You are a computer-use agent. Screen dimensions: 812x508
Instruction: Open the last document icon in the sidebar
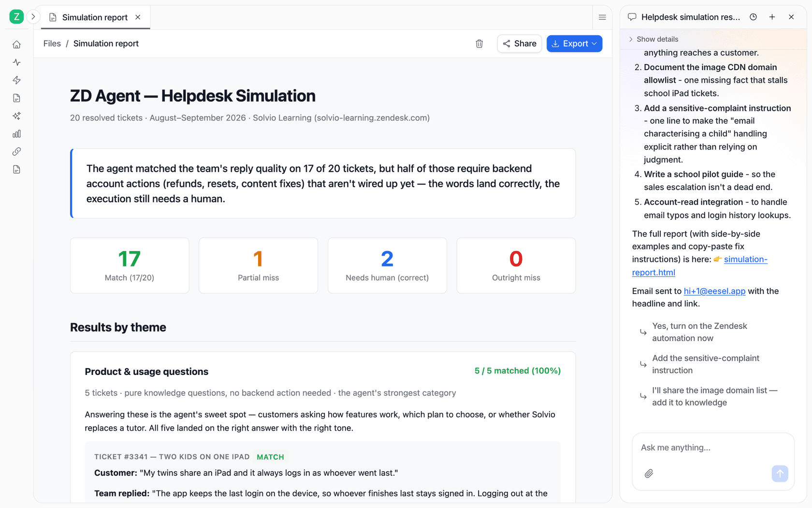point(16,169)
